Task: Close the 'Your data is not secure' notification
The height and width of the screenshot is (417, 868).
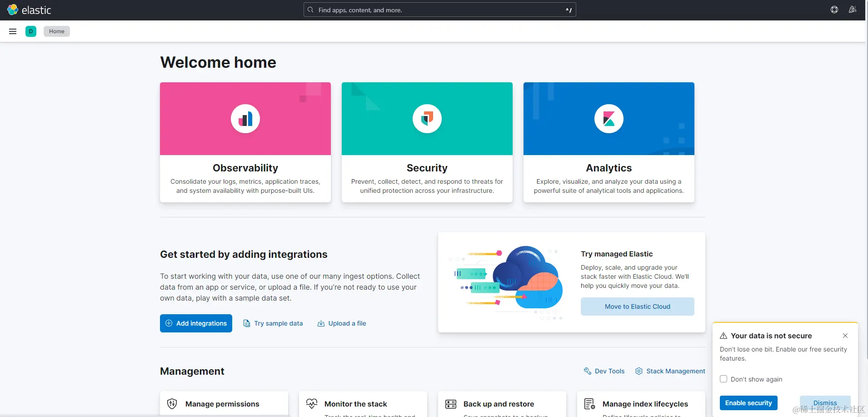Action: tap(845, 336)
